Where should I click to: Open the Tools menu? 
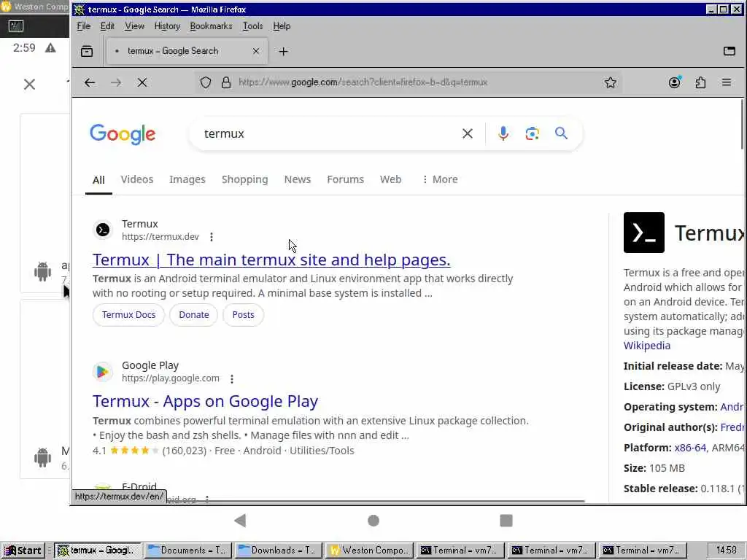252,26
